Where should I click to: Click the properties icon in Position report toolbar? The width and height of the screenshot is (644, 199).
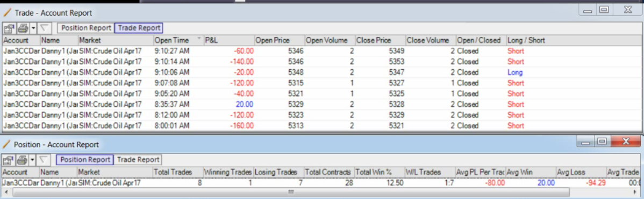(9, 160)
